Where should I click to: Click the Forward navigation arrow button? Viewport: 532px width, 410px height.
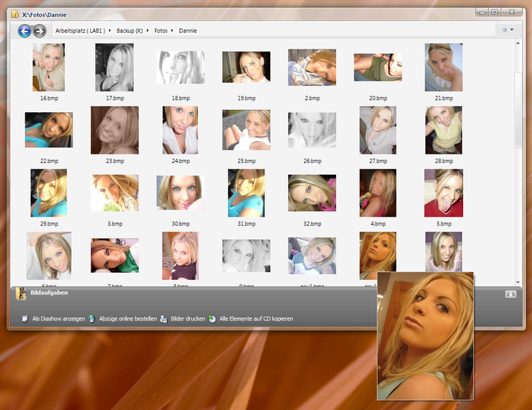tap(40, 31)
